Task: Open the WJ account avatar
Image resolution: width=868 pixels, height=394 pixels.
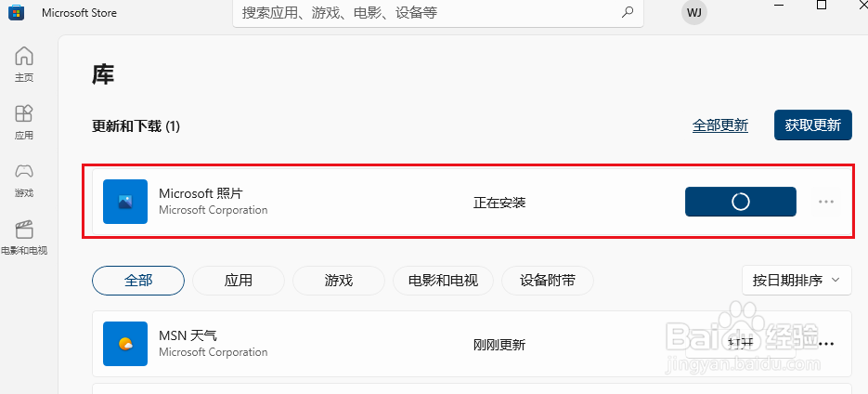Action: 694,12
